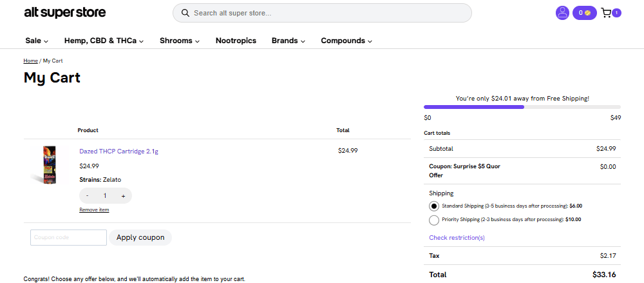Click the 'Strains: Zelato' text
Screen dimensions: 644x283
point(100,180)
